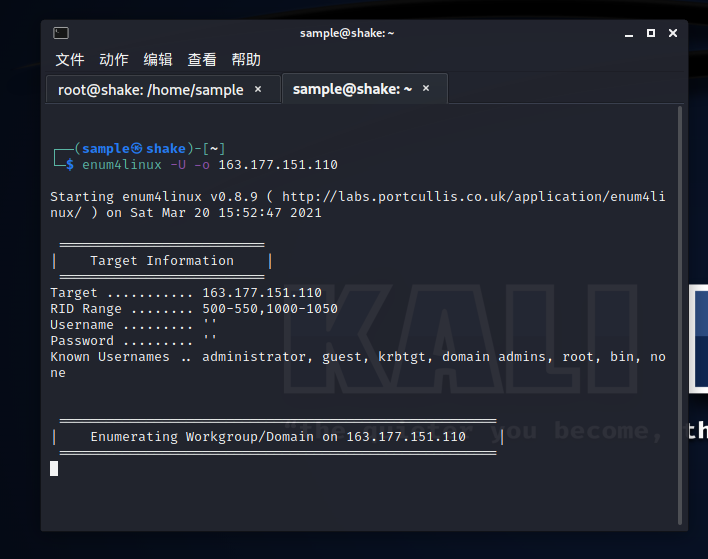Click the 'RID Range' value 500-550,1000-1050
The width and height of the screenshot is (708, 559).
click(270, 309)
